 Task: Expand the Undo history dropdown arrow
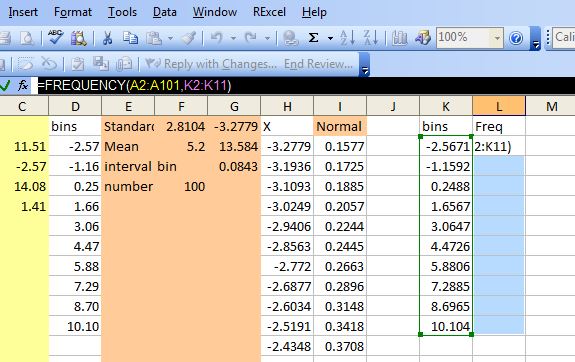(x=233, y=38)
